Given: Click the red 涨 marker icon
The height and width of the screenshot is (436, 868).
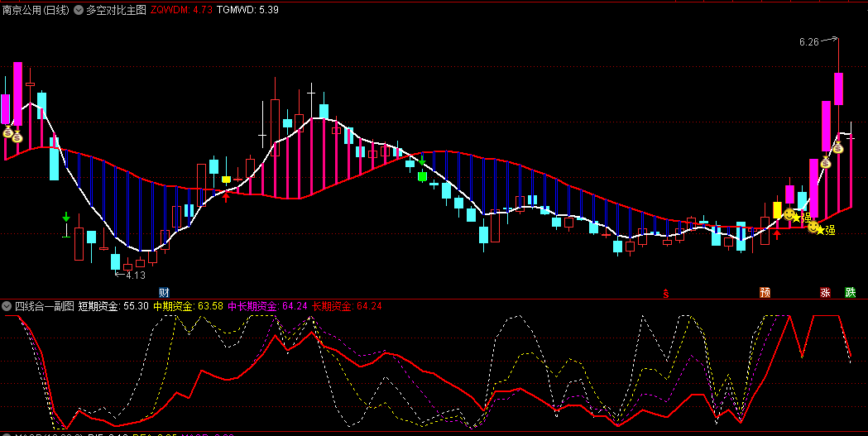Looking at the screenshot, I should point(825,292).
